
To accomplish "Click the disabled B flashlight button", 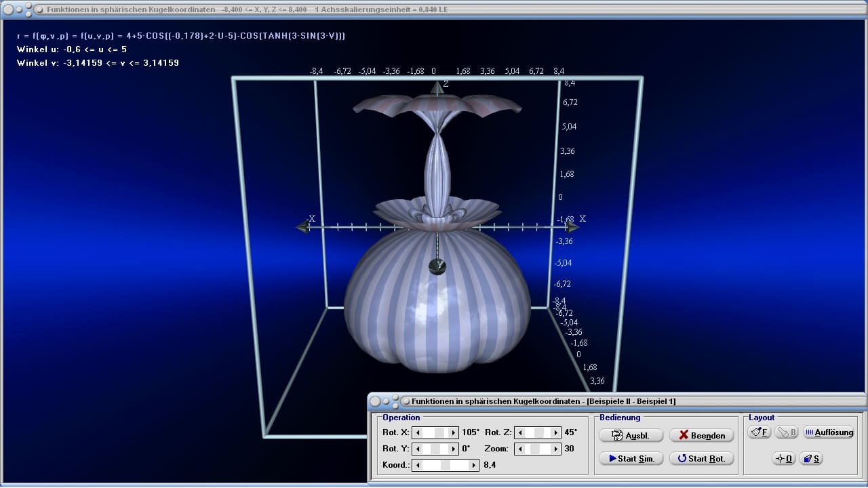I will pos(786,432).
